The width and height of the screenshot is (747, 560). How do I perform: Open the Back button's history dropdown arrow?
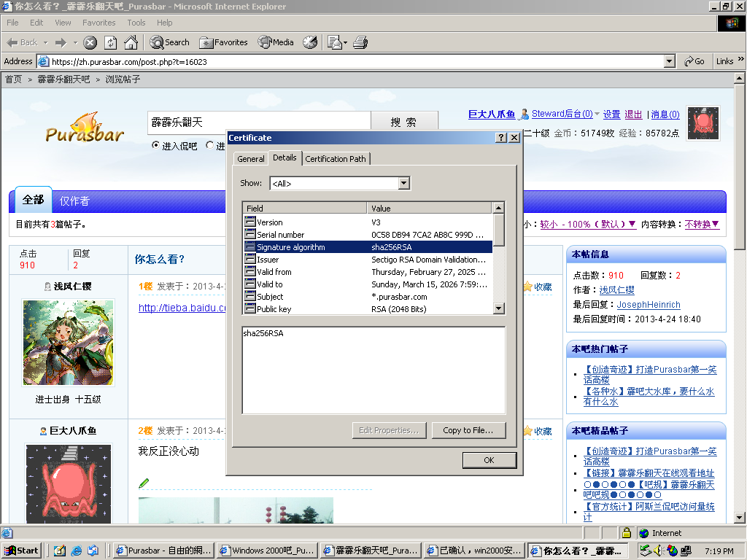coord(46,42)
